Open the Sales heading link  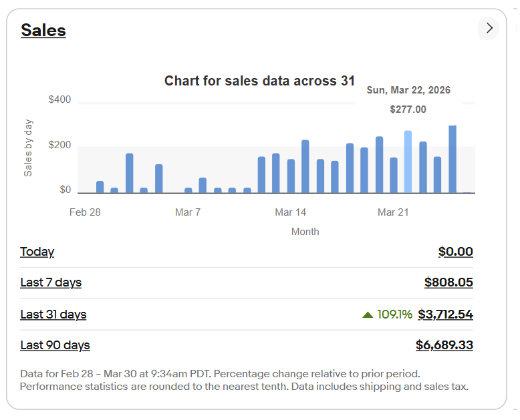pyautogui.click(x=43, y=30)
